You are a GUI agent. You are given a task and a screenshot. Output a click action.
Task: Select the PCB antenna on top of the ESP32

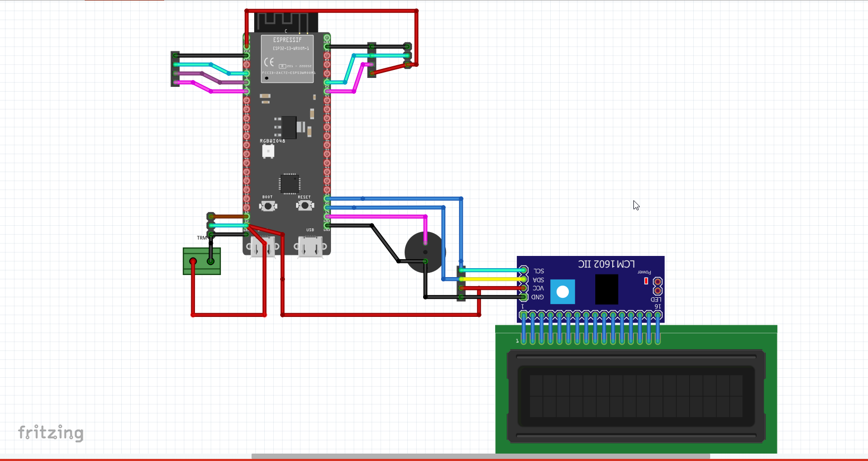[x=287, y=22]
